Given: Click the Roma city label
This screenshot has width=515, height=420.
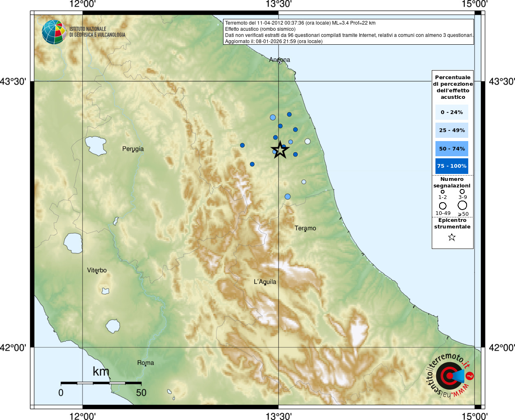Looking at the screenshot, I should [x=146, y=363].
